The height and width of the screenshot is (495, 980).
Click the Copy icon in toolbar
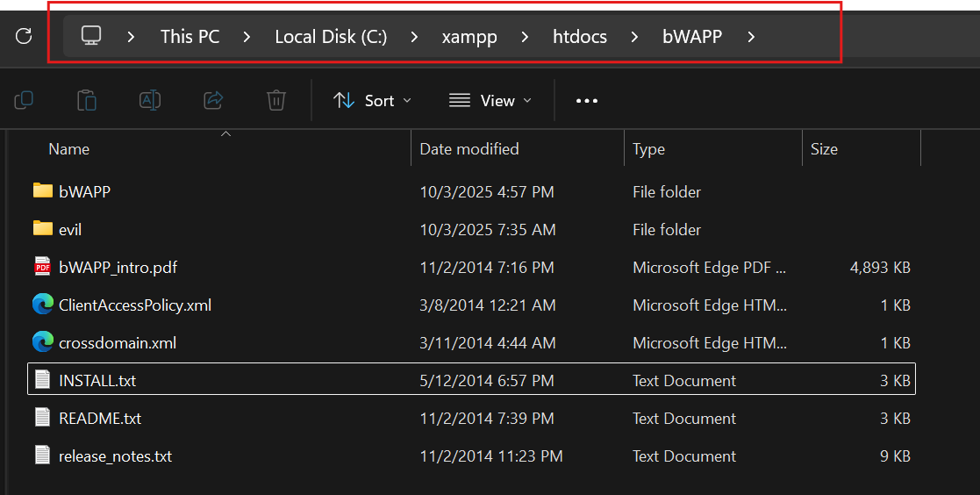[24, 100]
